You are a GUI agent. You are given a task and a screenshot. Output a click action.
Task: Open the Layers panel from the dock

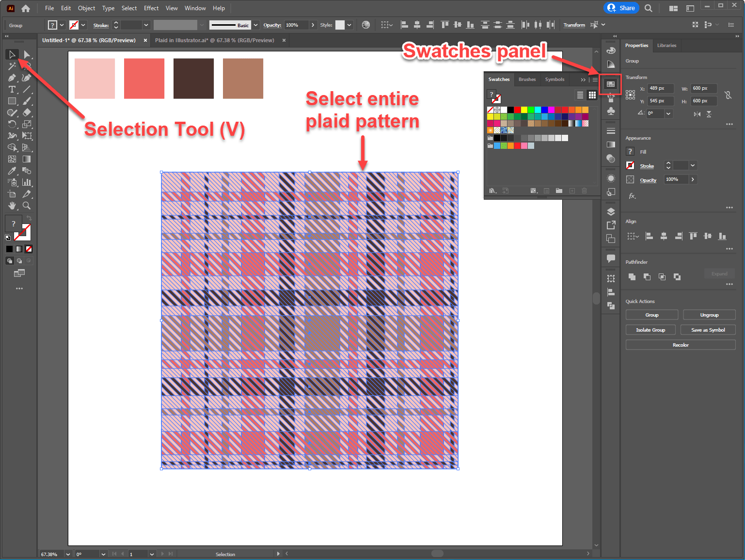611,211
